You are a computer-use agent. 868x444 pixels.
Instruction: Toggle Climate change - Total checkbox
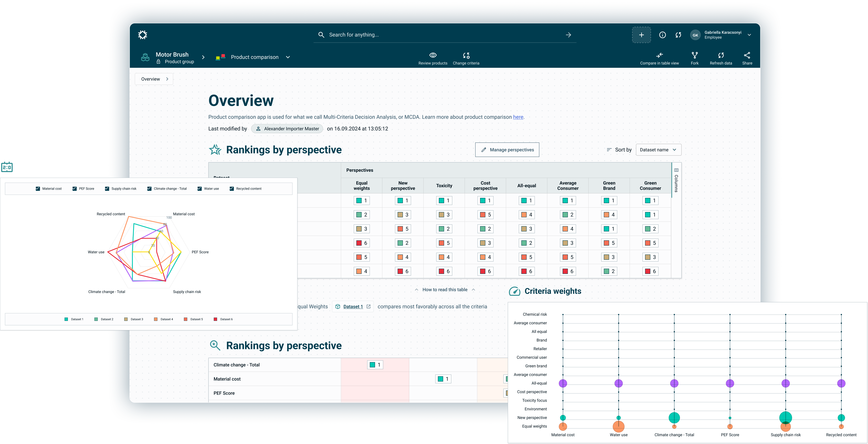tap(149, 189)
